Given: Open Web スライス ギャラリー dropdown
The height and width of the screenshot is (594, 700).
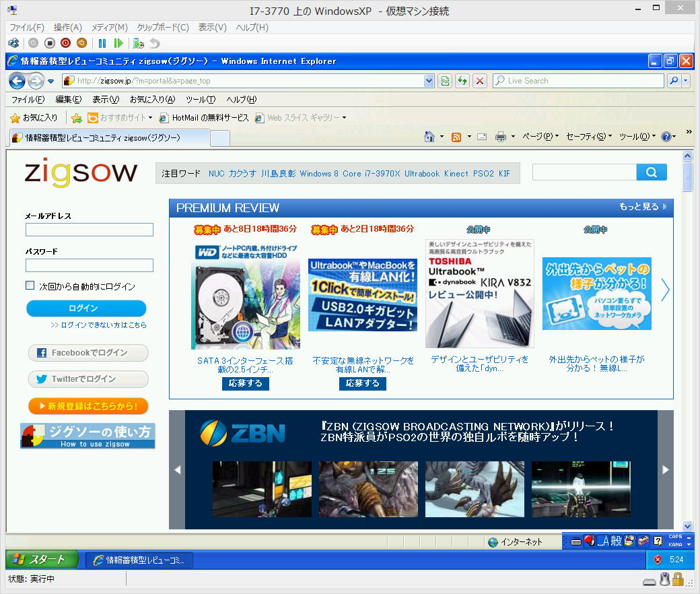Looking at the screenshot, I should tap(300, 118).
